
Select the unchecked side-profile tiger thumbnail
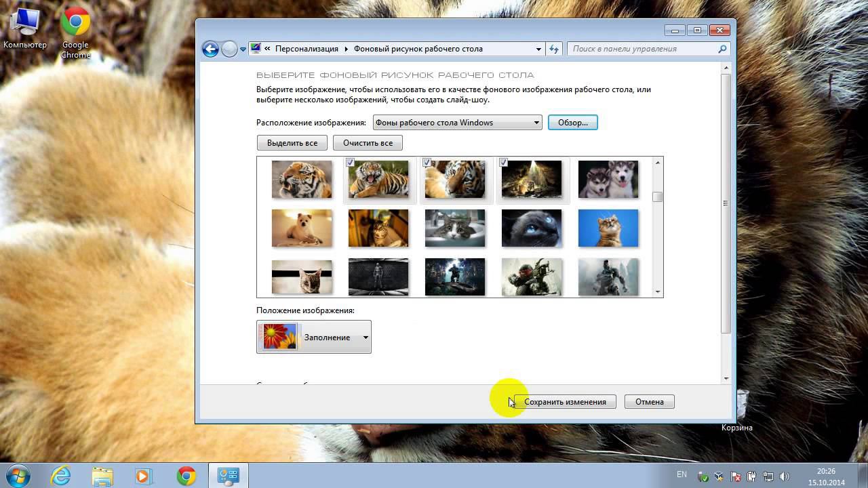[302, 179]
